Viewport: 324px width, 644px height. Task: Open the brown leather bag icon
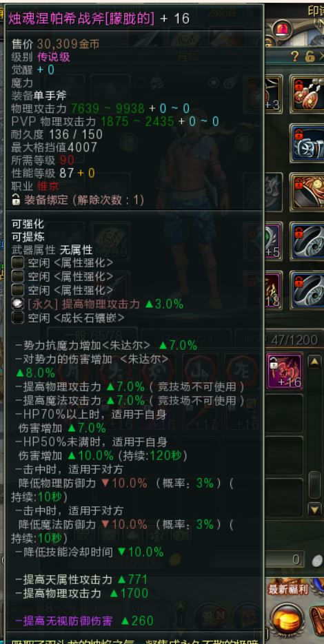click(x=317, y=621)
